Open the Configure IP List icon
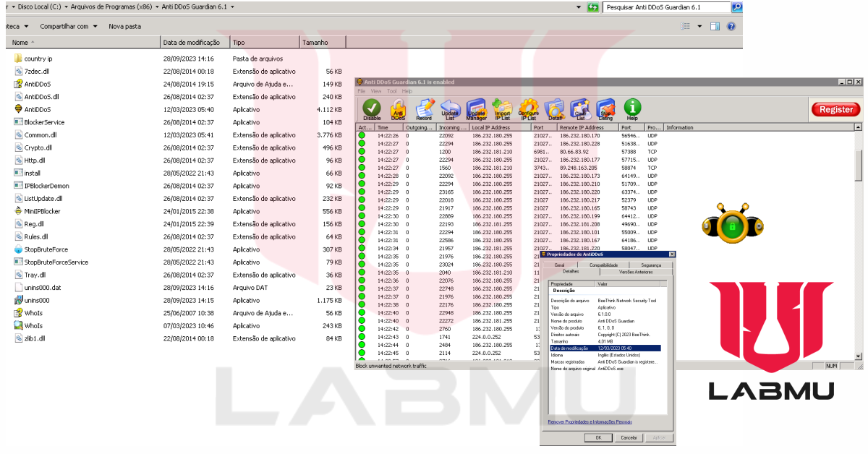Image resolution: width=868 pixels, height=454 pixels. click(528, 109)
